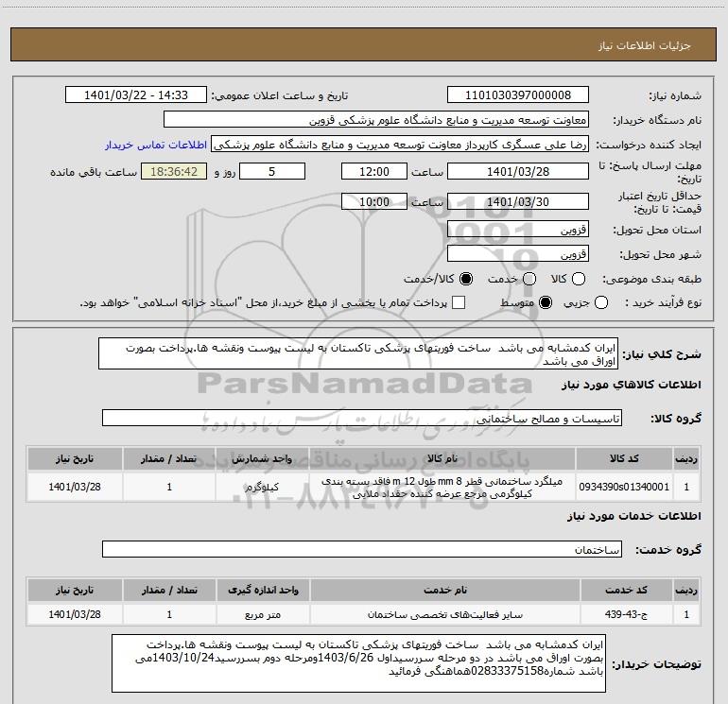Screen dimensions: 728x704
Task: Click the متر مربع unit cell
Action: (x=263, y=614)
